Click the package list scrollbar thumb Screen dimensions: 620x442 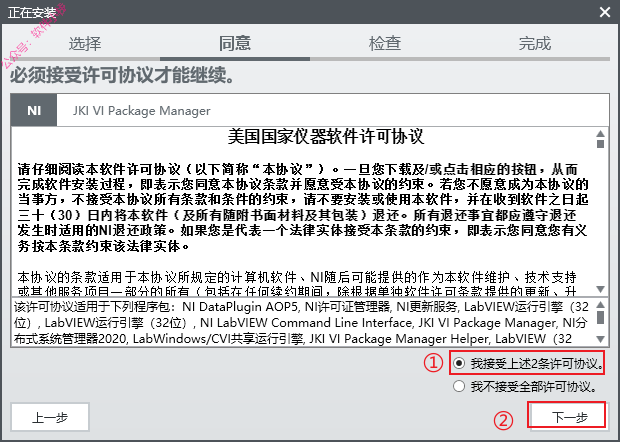(600, 317)
